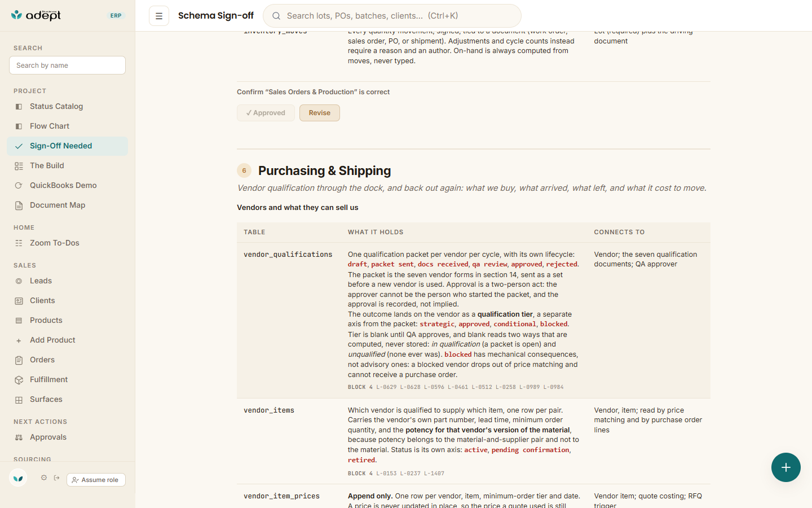Focus the global search lots, POs bar

point(392,16)
